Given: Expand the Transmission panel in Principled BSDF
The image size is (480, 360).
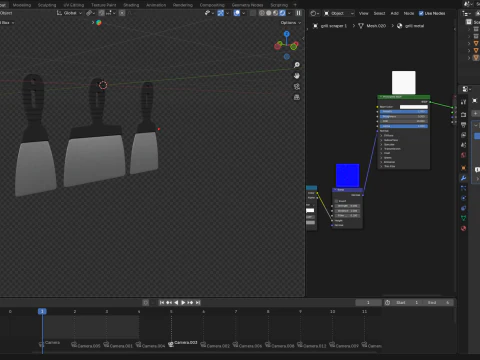Looking at the screenshot, I should coord(391,149).
